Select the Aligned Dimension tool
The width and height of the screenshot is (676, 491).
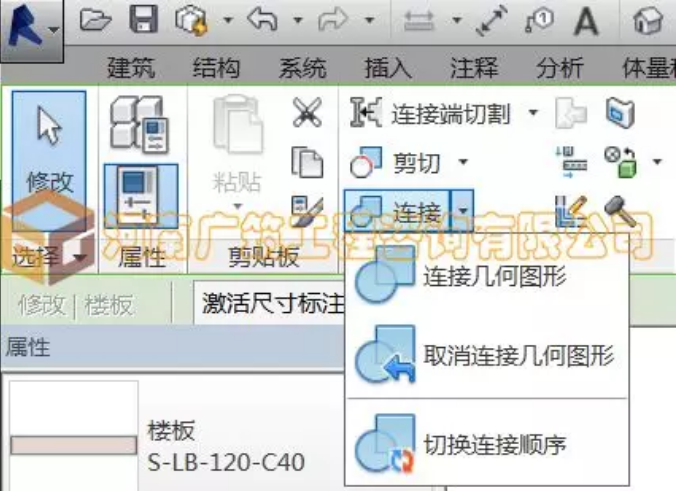pos(491,22)
